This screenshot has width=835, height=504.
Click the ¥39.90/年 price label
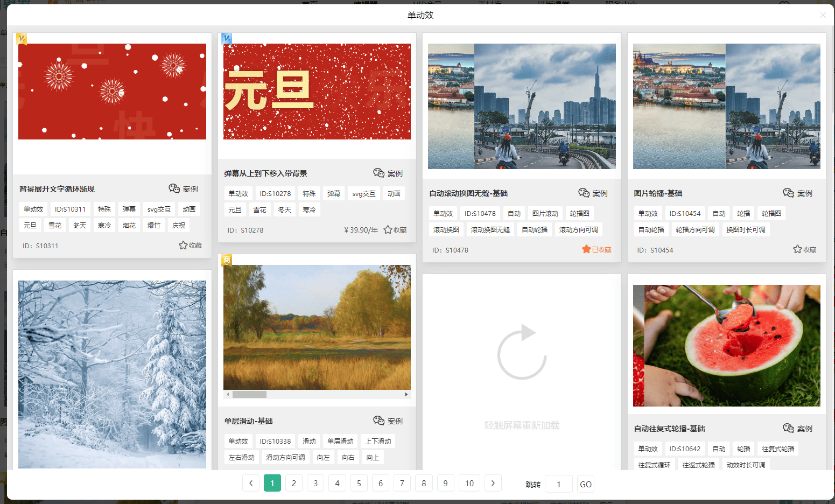[x=361, y=230]
